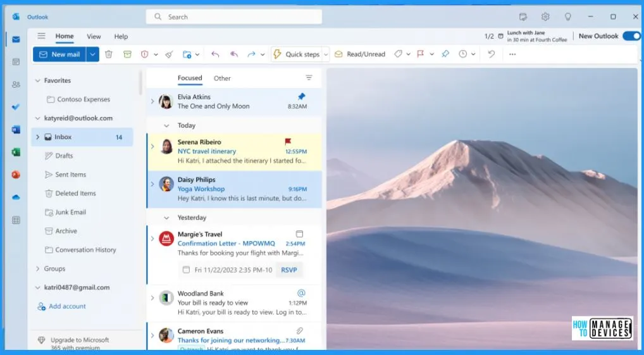Open the Quick steps dropdown arrow
This screenshot has width=644, height=355.
coord(326,54)
